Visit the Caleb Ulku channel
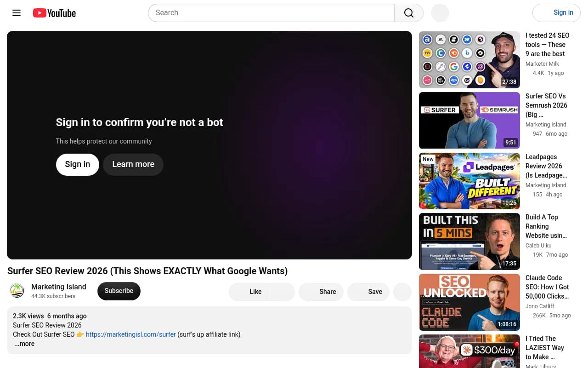Screen dimensions: 588x368 (538, 246)
